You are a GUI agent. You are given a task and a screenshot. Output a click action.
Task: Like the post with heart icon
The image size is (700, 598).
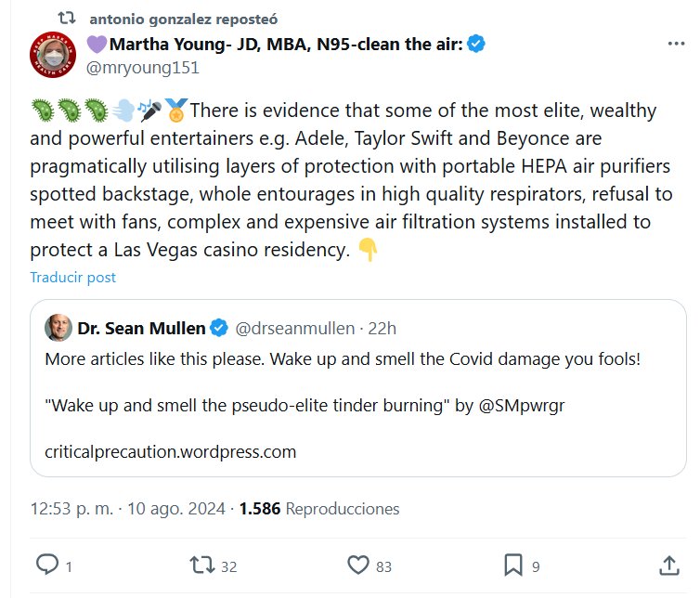coord(358,564)
